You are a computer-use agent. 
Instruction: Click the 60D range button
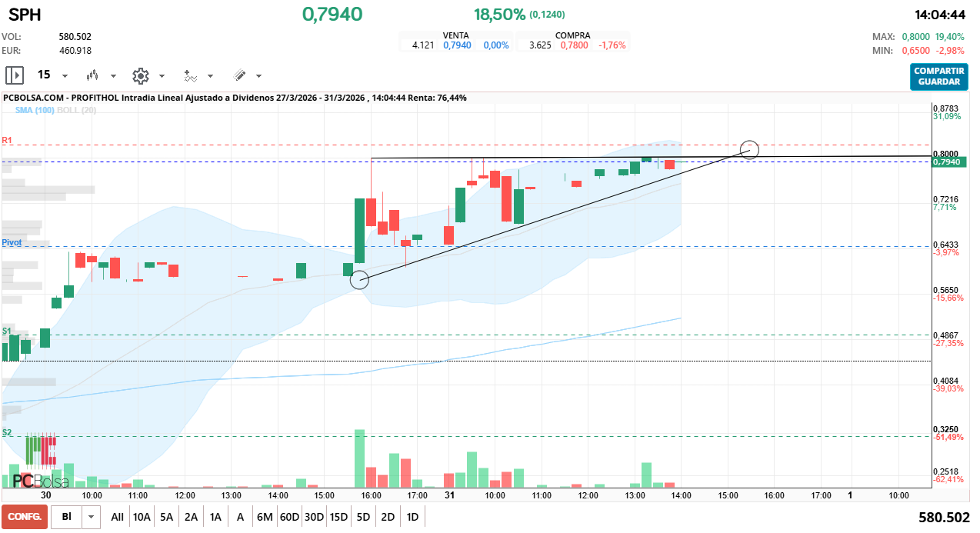coord(288,516)
